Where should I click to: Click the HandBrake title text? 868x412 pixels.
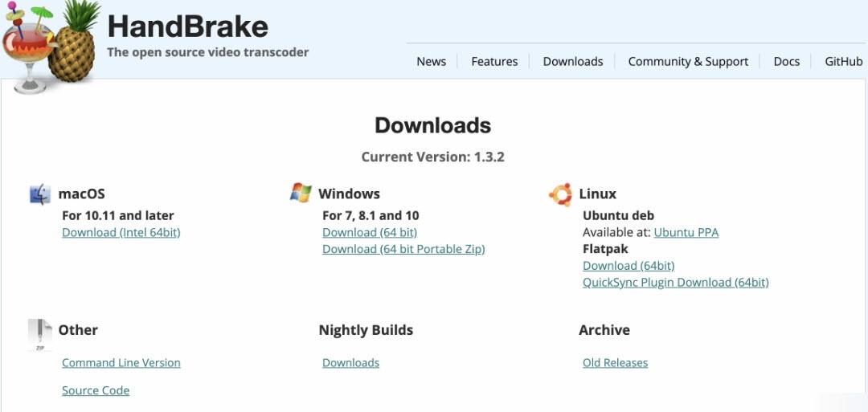click(187, 26)
